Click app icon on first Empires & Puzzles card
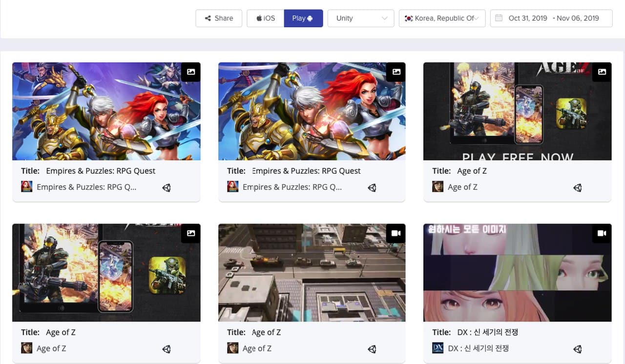 (x=27, y=186)
